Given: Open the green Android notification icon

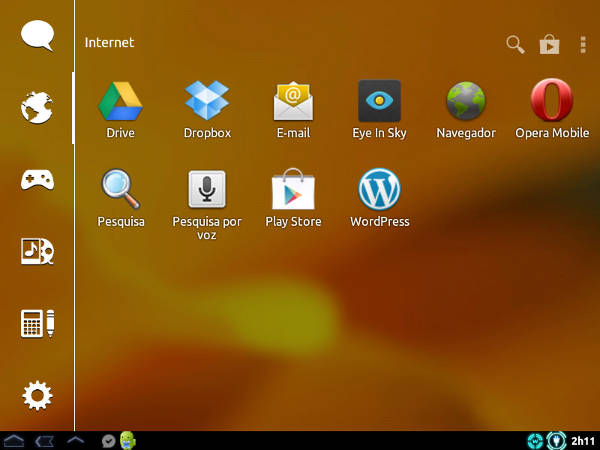Looking at the screenshot, I should 128,440.
